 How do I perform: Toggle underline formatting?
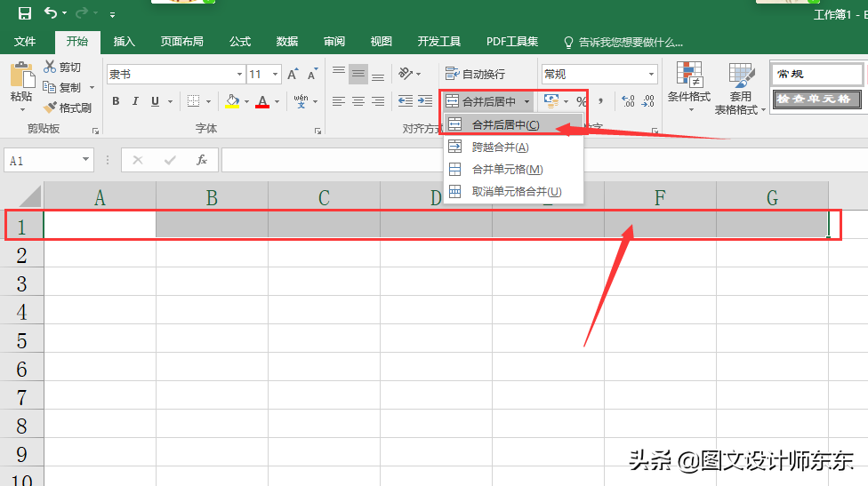point(155,101)
